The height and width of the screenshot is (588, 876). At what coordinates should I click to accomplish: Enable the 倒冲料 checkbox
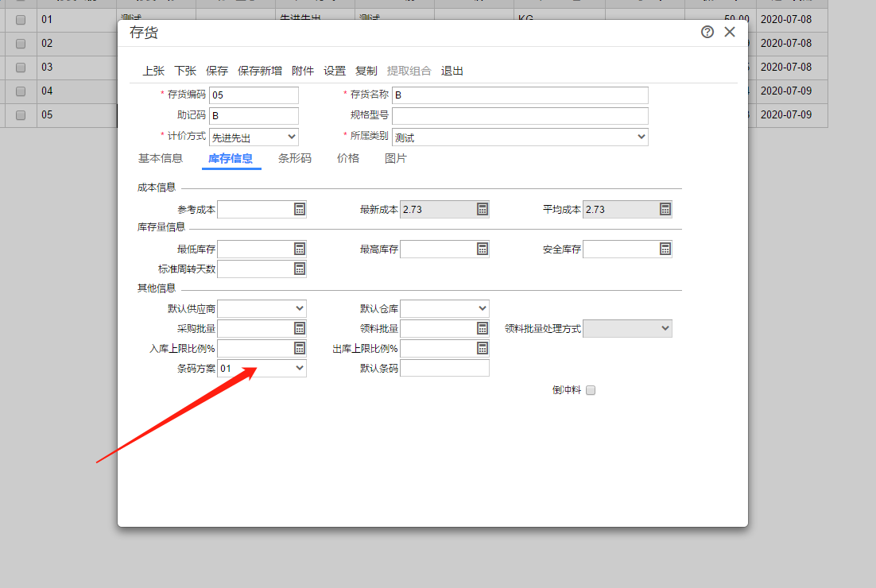(591, 390)
